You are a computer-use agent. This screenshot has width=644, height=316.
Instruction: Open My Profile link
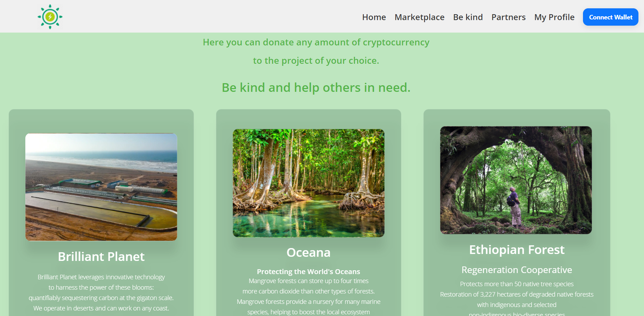coord(554,17)
